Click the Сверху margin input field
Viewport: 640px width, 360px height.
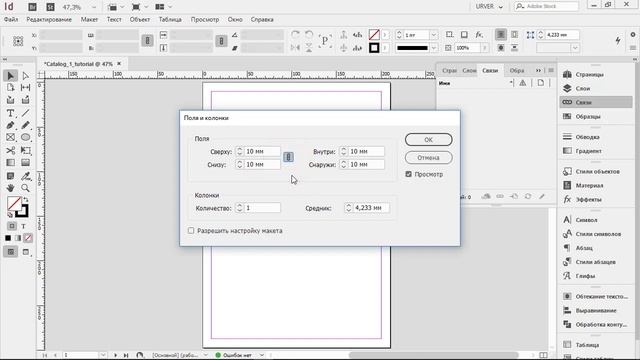[262, 151]
